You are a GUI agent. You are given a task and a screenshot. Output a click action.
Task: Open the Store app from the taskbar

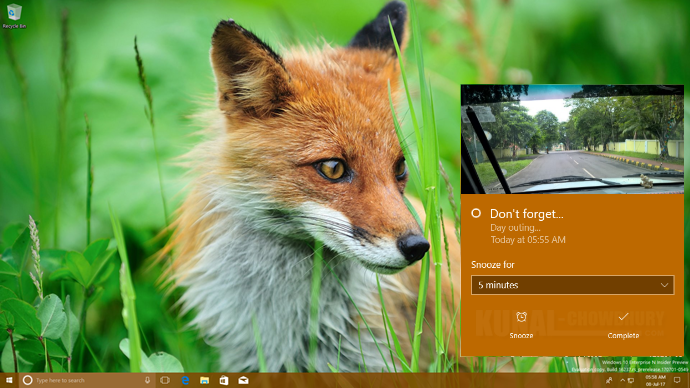tap(224, 380)
